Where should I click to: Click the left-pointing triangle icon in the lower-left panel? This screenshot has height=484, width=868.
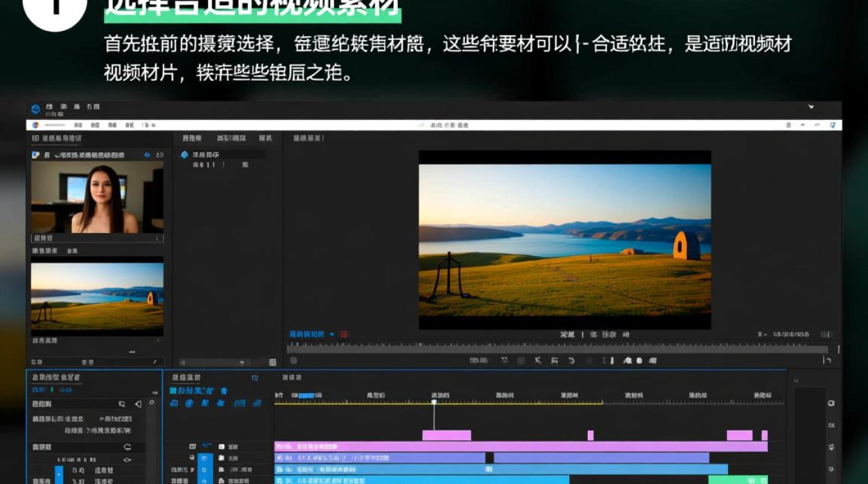click(138, 404)
